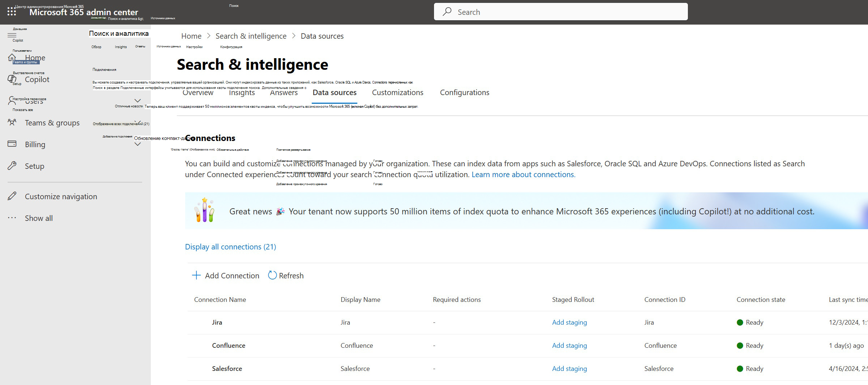Click the Ready state text for Jira
The height and width of the screenshot is (385, 868).
(754, 322)
